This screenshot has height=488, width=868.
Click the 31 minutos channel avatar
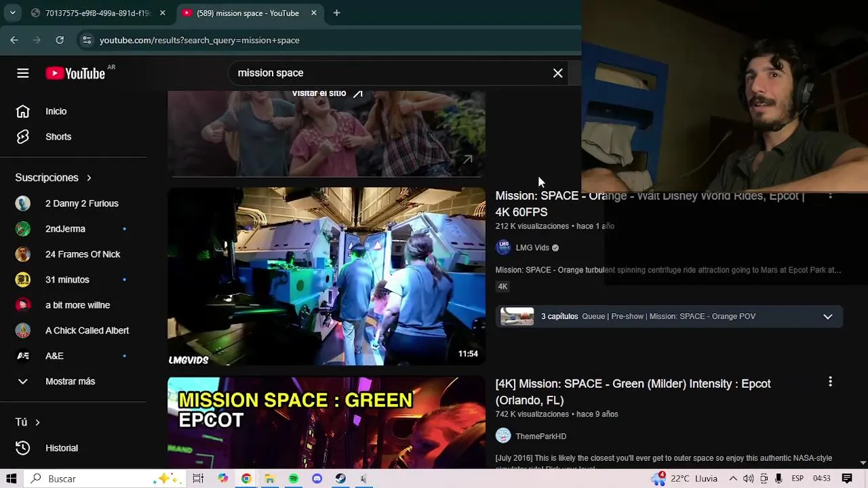pyautogui.click(x=23, y=280)
